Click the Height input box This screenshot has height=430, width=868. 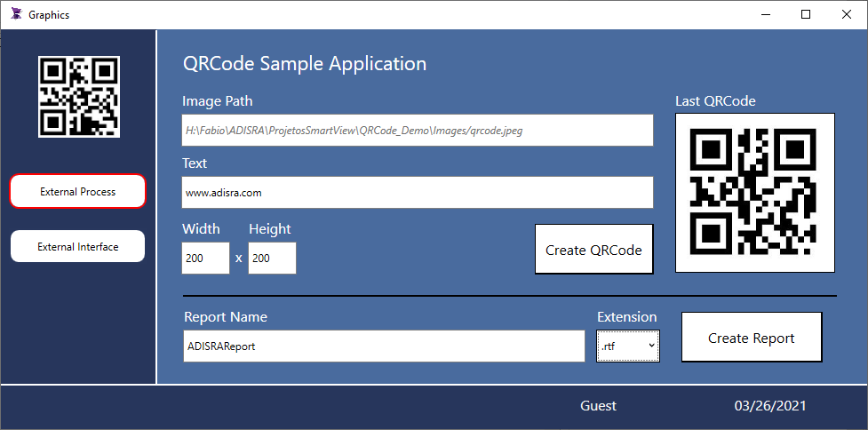tap(272, 258)
